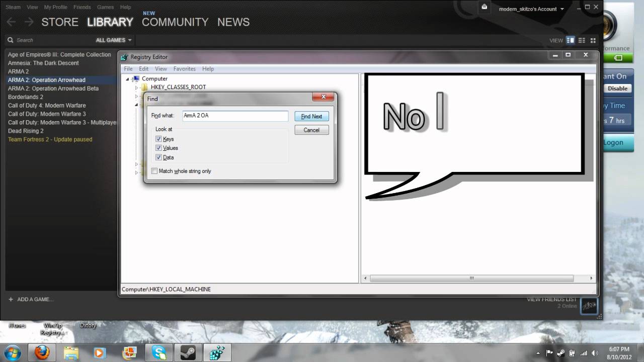The width and height of the screenshot is (644, 362).
Task: Select Team Fortress 2 - Update paused
Action: click(x=50, y=139)
